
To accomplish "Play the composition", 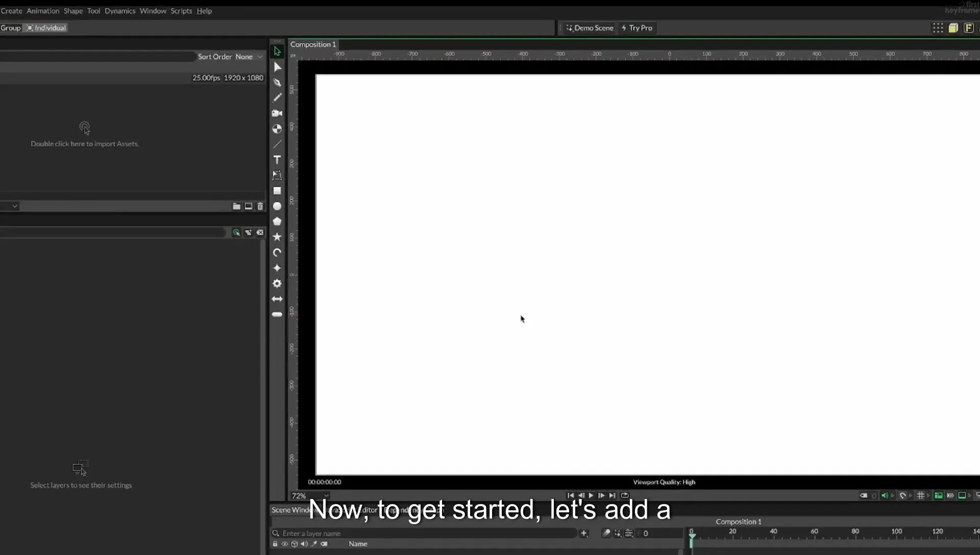I will 591,495.
